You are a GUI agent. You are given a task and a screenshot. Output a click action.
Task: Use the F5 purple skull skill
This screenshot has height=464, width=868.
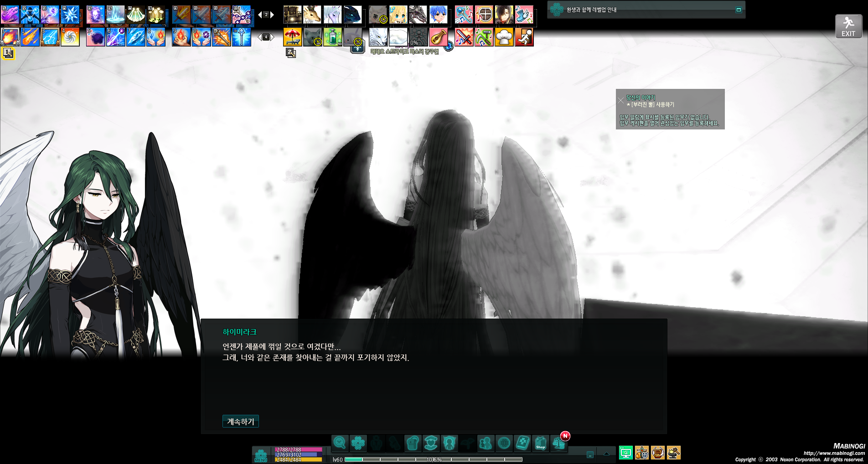(96, 15)
